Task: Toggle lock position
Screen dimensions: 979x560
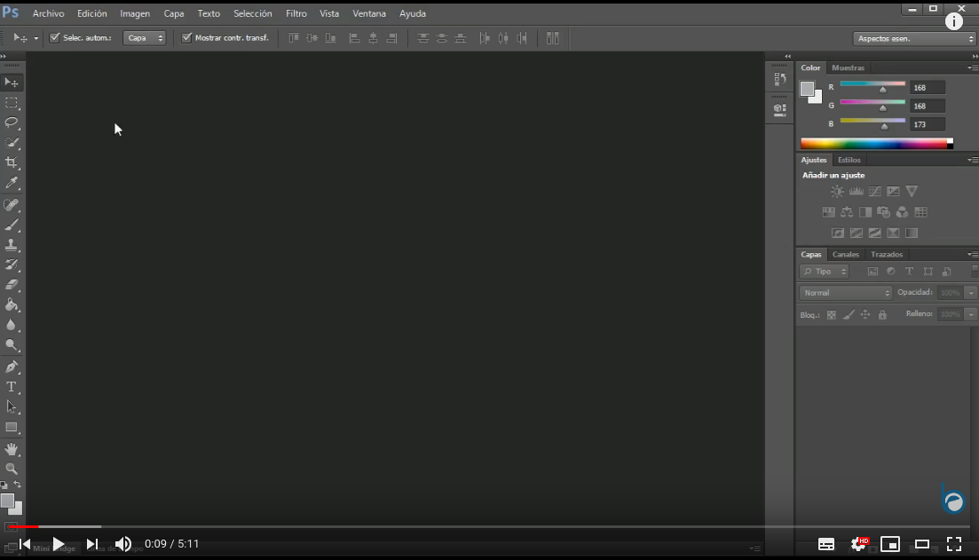Action: pyautogui.click(x=865, y=315)
